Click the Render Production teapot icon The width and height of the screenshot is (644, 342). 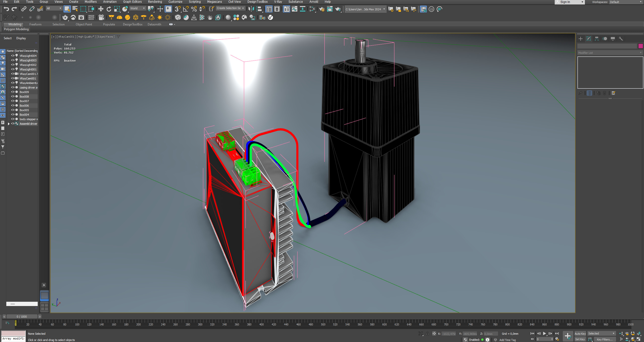tap(338, 9)
